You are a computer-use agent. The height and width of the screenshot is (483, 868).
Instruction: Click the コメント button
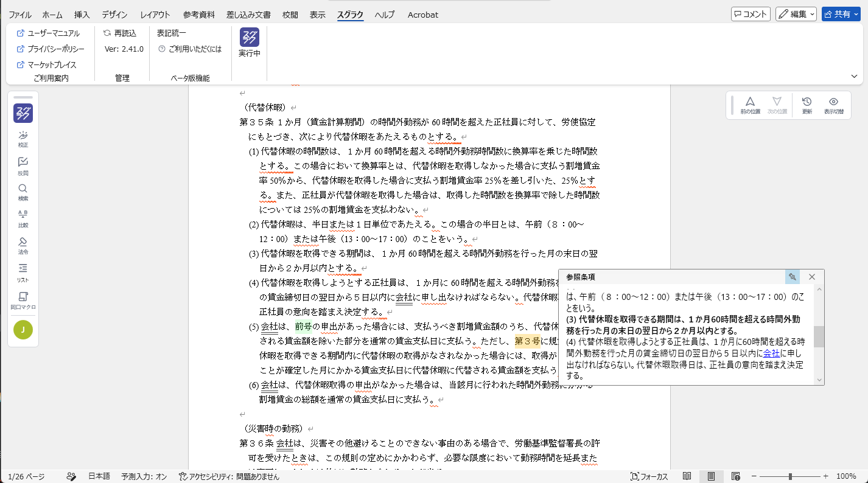coord(751,14)
